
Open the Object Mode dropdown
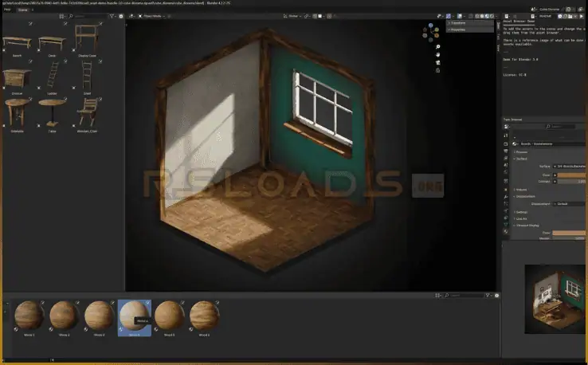point(152,16)
